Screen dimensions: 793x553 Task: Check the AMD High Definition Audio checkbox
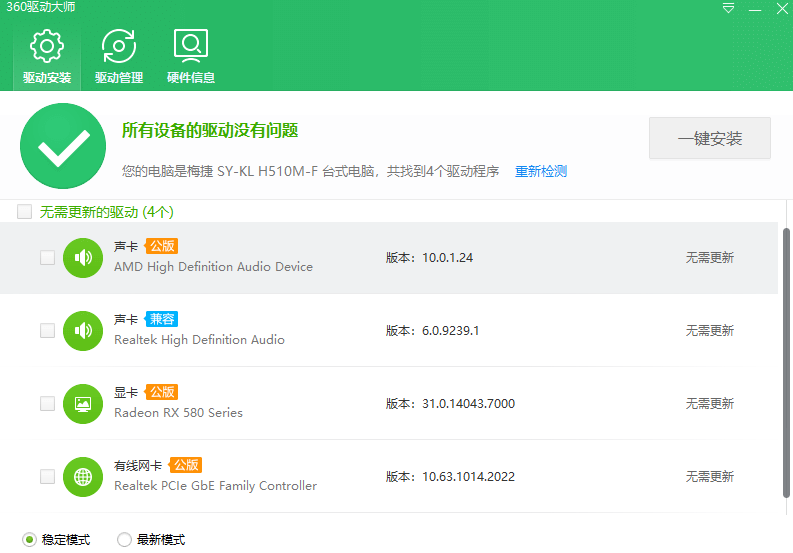point(48,258)
